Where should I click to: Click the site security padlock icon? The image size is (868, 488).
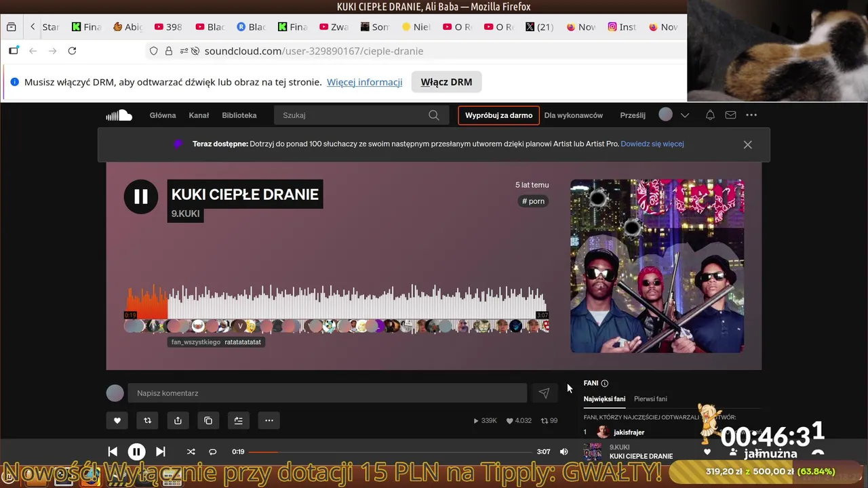coord(168,51)
